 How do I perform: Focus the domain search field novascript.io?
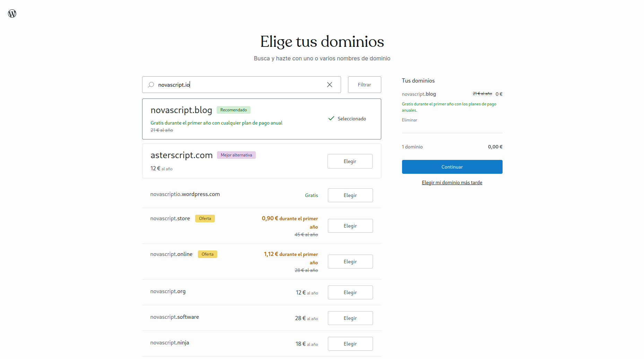tap(241, 85)
